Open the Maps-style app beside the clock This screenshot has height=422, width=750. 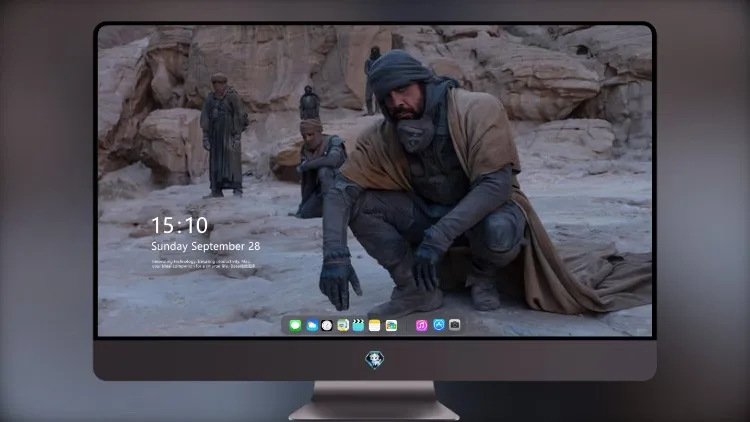pos(342,325)
